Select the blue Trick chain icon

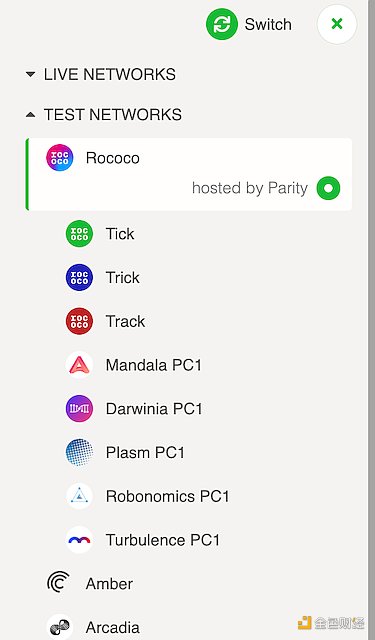coord(79,278)
